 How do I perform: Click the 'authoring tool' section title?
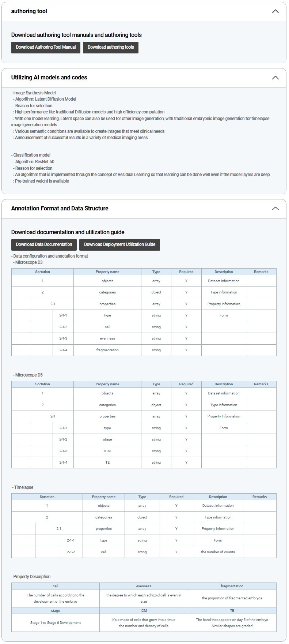click(x=29, y=11)
